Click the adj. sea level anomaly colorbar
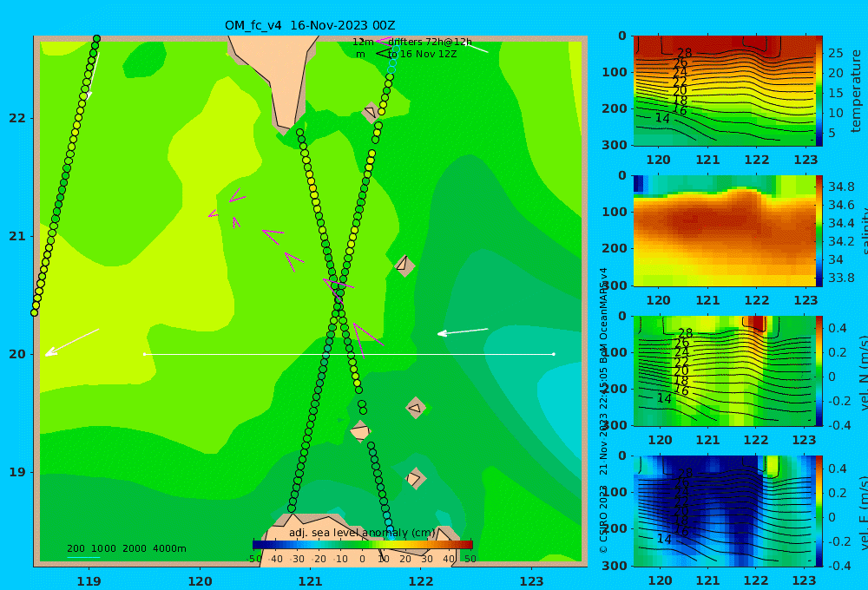This screenshot has height=590, width=868. coord(363,545)
